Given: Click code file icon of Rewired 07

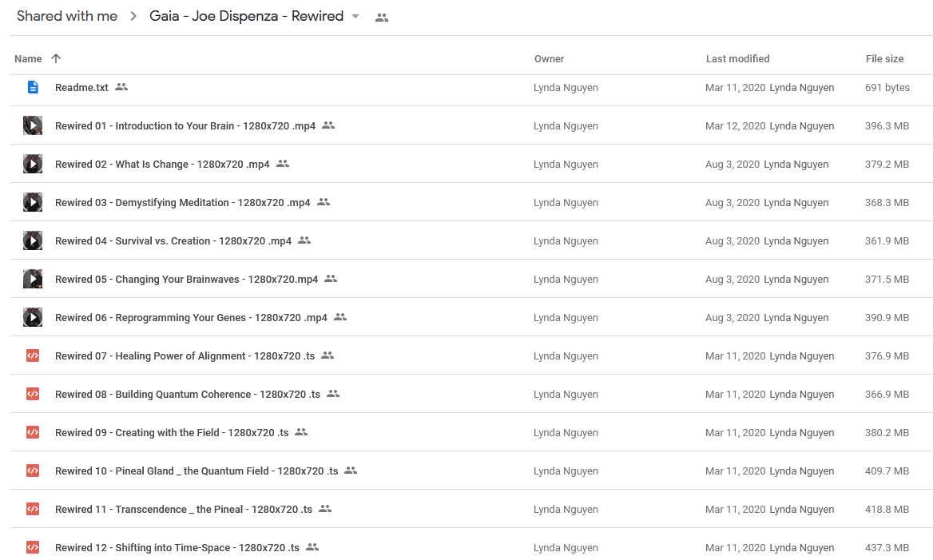Looking at the screenshot, I should click(x=33, y=355).
